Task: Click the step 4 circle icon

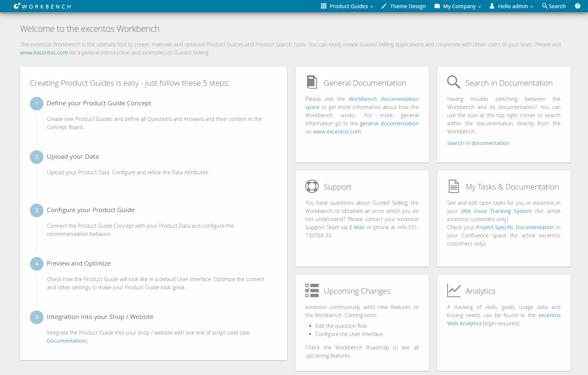Action: (x=37, y=264)
